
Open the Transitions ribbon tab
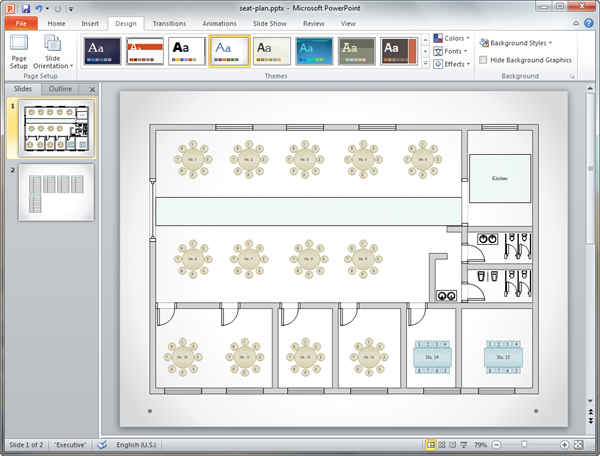(x=169, y=23)
